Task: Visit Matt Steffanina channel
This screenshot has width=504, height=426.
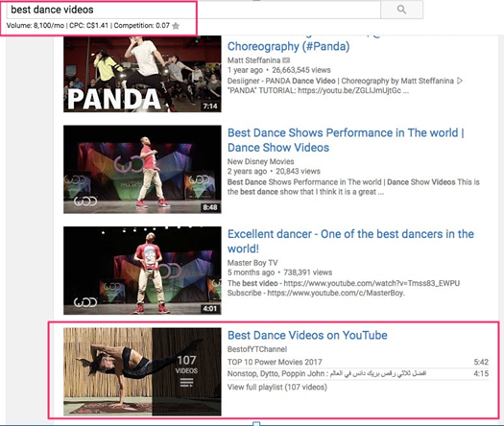Action: (254, 60)
